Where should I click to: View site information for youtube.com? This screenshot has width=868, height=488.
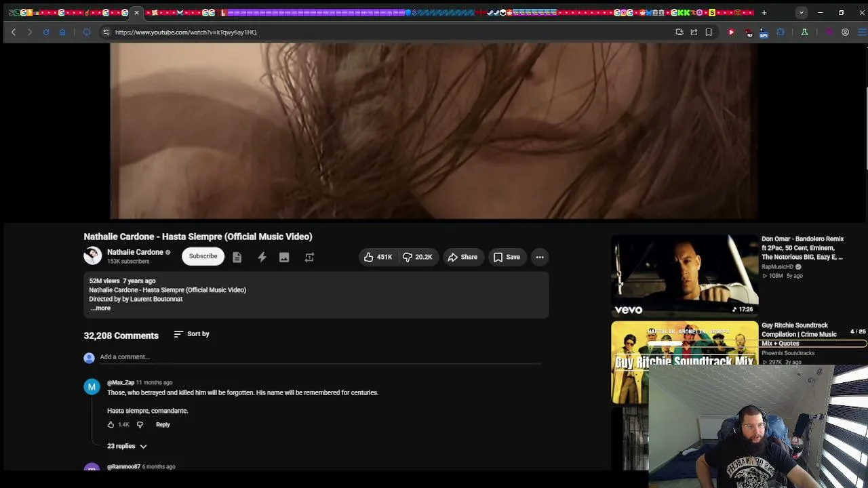106,32
